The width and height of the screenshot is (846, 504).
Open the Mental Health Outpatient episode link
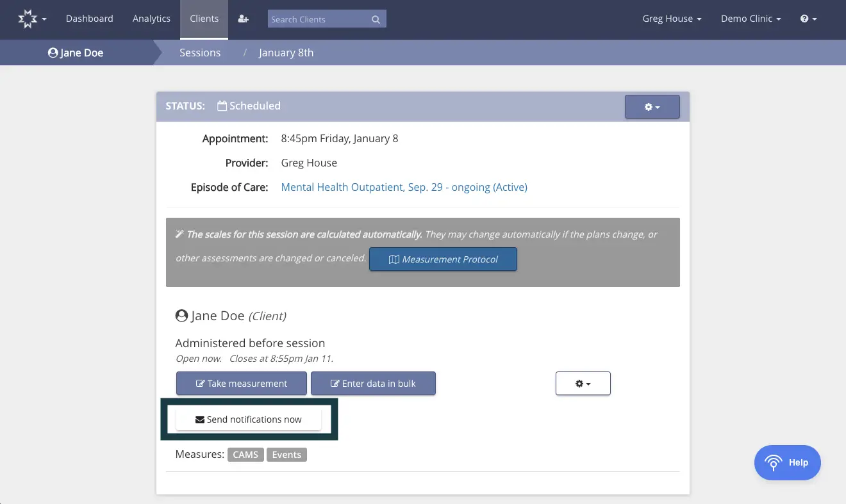click(x=404, y=187)
